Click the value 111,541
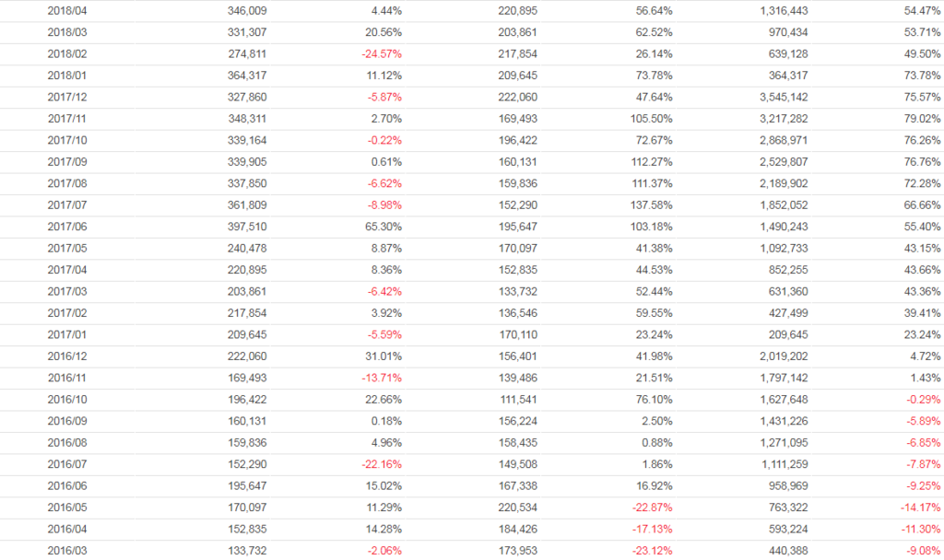944x560 pixels. pyautogui.click(x=517, y=400)
